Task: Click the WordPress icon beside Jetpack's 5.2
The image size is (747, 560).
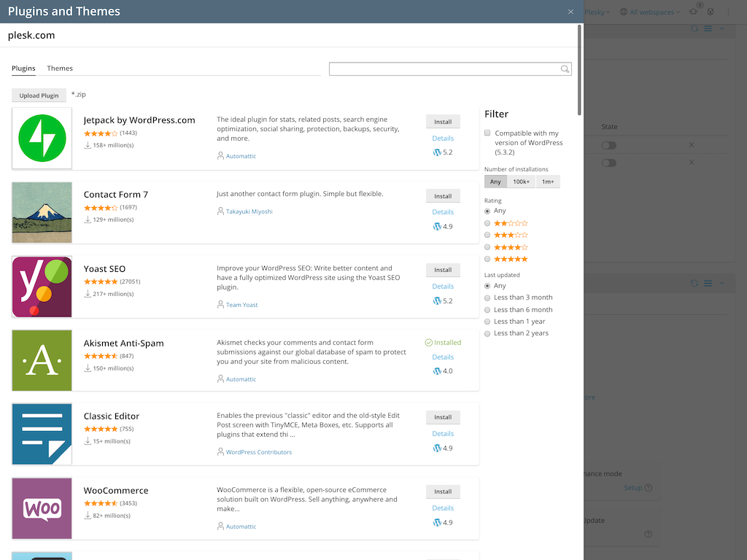Action: 437,152
